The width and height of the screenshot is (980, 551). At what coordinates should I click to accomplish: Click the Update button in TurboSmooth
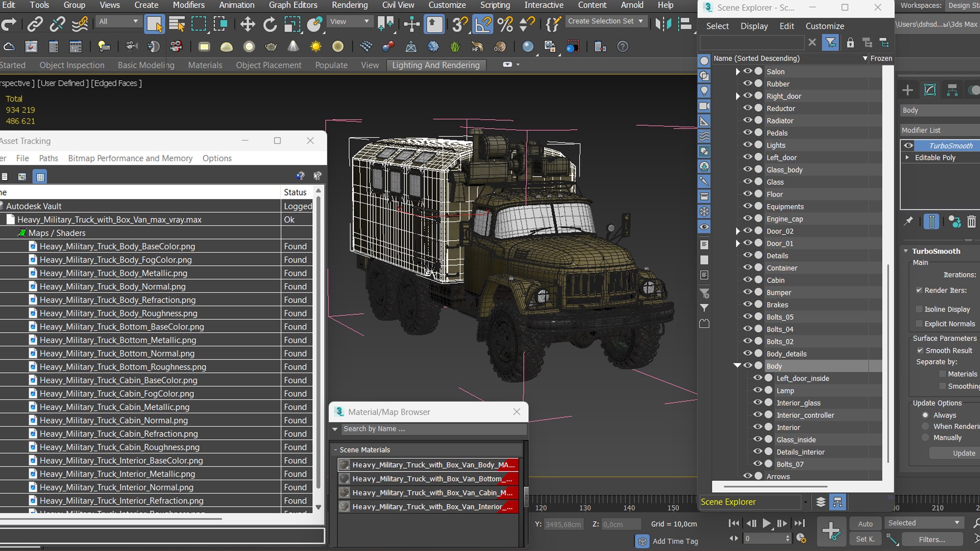tap(955, 453)
